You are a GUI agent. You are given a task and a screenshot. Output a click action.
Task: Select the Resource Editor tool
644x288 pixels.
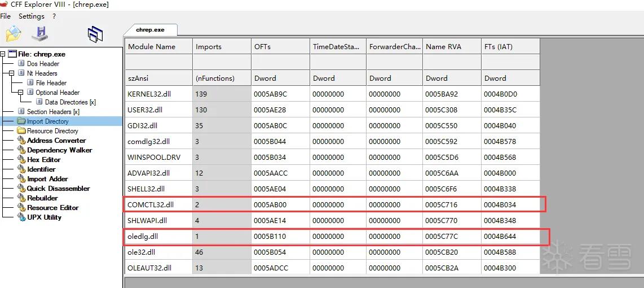[52, 208]
